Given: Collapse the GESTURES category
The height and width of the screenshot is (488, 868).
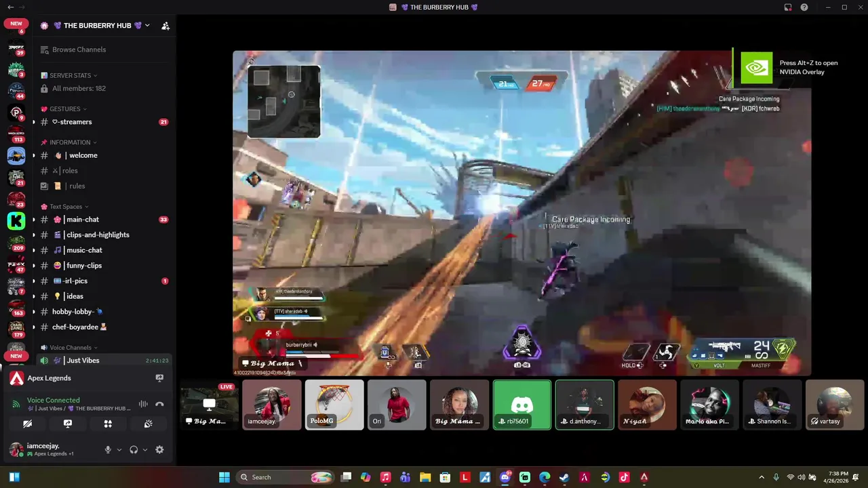Looking at the screenshot, I should [65, 109].
